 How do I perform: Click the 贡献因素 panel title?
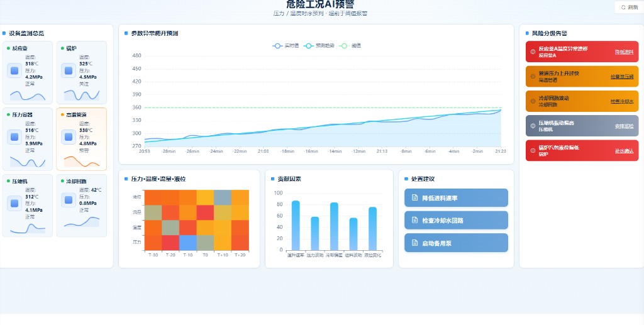(x=289, y=179)
